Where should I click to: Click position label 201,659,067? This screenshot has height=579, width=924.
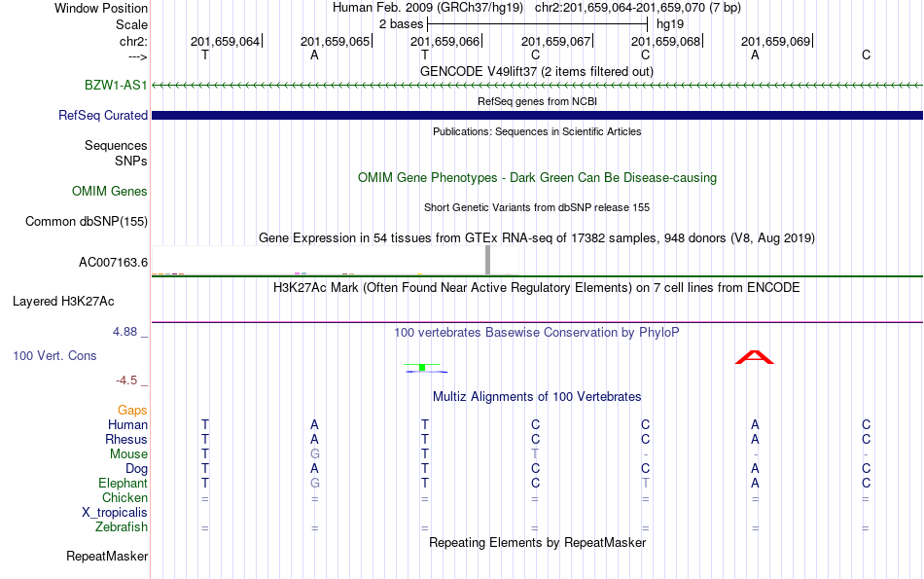click(555, 41)
